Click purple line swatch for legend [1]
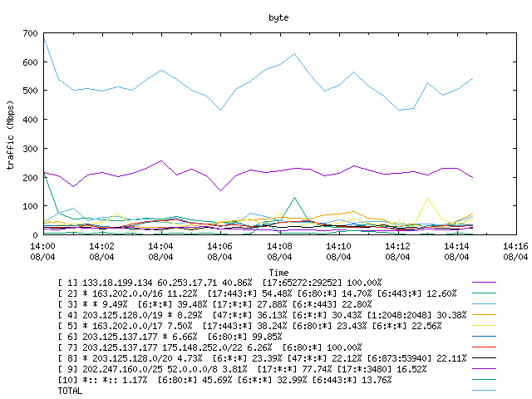This screenshot has width=532, height=399. tap(484, 283)
